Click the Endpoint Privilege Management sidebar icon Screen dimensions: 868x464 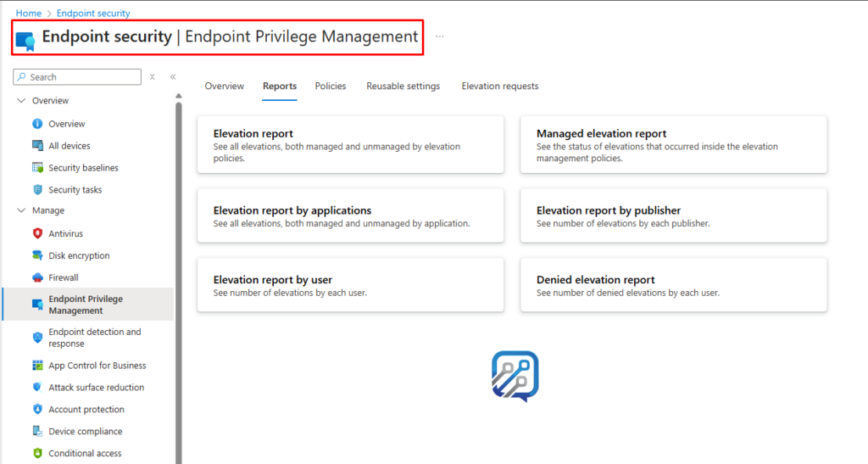[x=37, y=305]
